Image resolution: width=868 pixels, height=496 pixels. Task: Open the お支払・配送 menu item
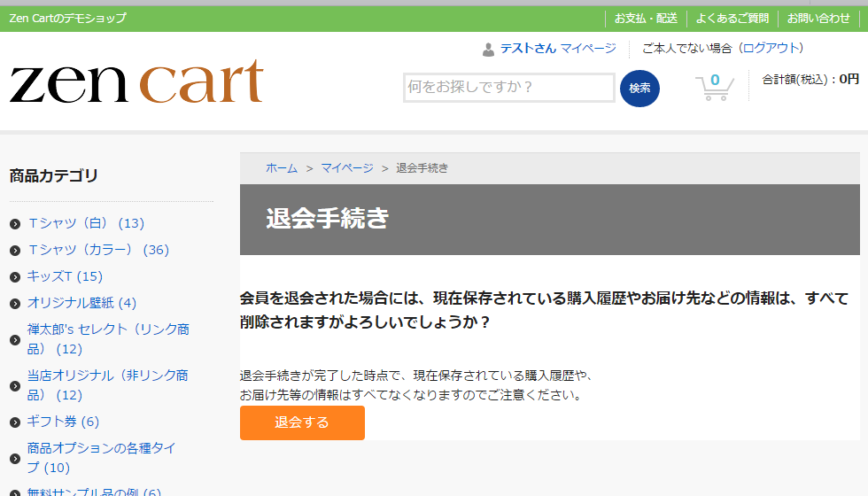coord(646,18)
